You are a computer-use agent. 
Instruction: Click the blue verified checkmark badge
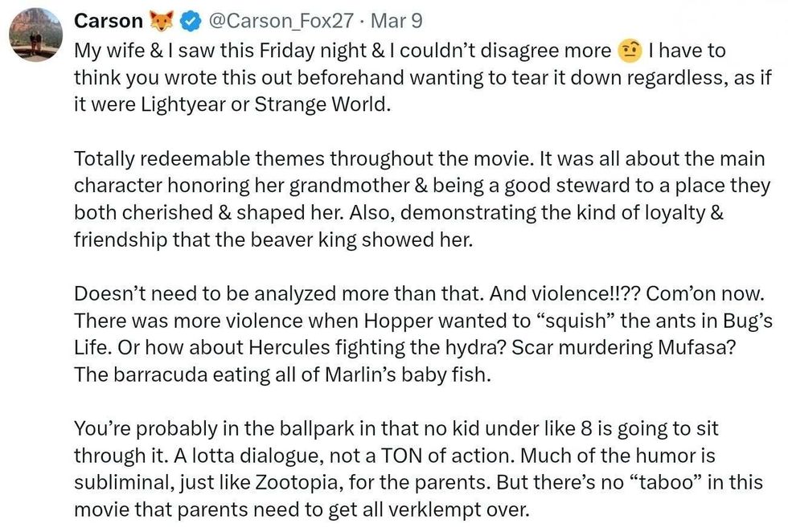tap(190, 21)
